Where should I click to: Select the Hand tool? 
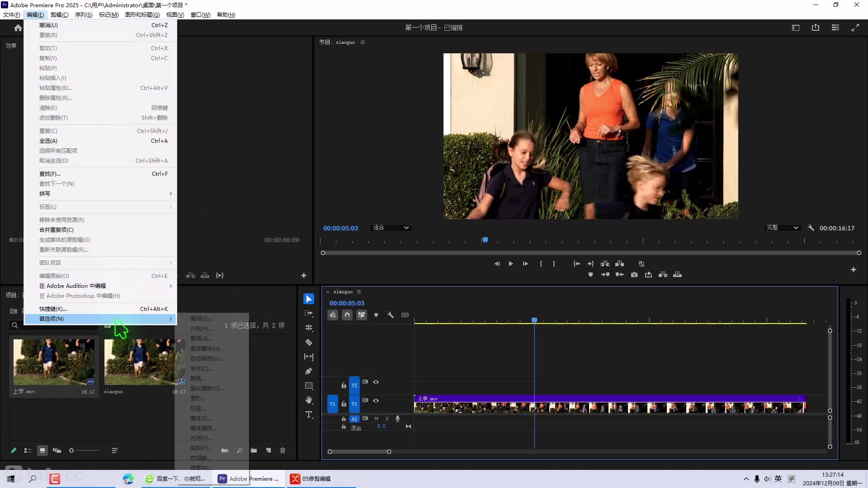coord(309,400)
